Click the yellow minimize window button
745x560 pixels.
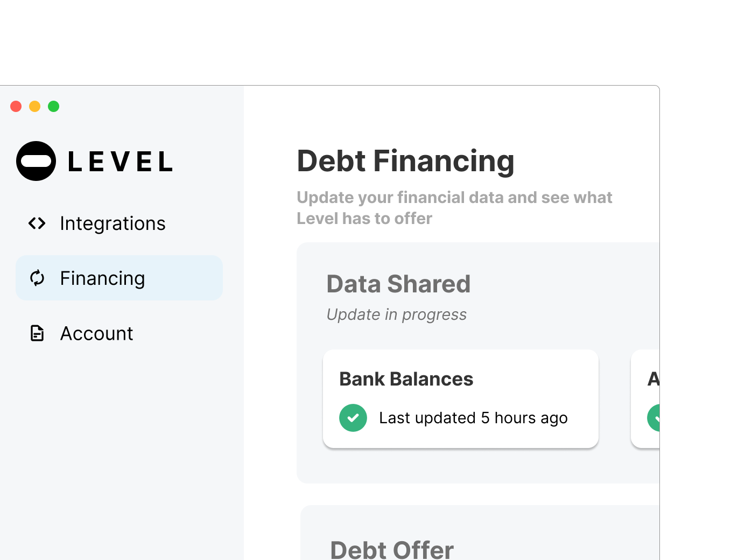coord(35,106)
